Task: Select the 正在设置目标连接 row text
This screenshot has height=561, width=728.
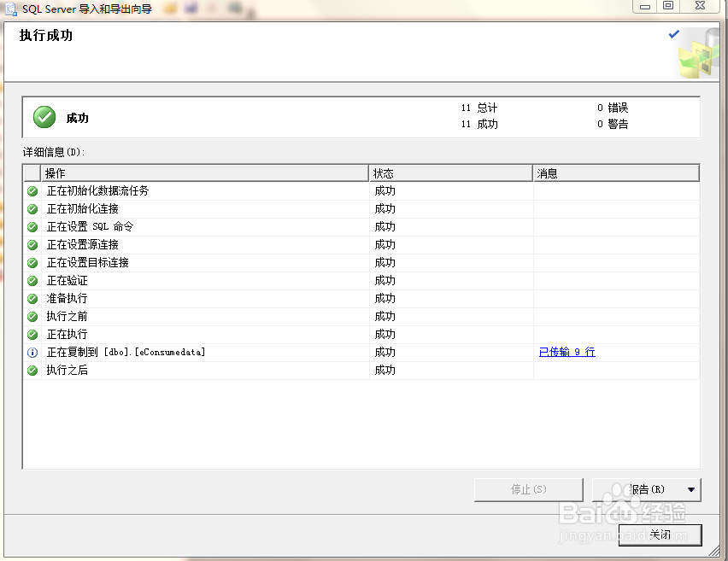Action: 88,263
